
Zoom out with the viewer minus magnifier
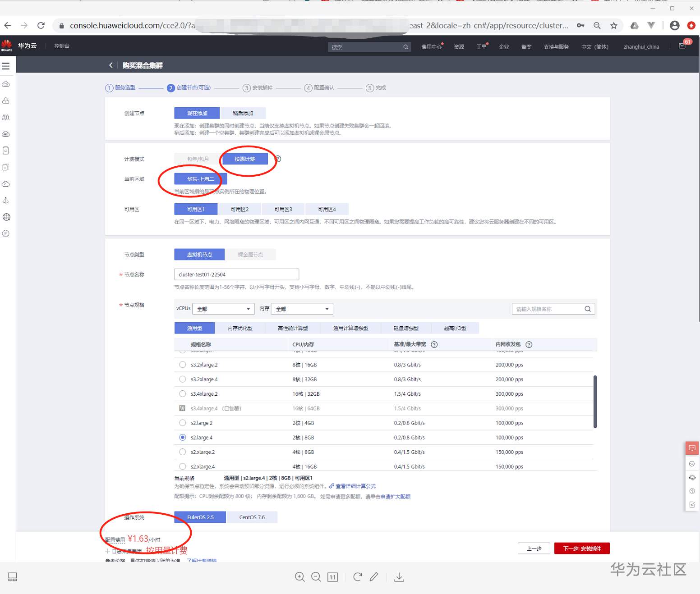tap(316, 577)
